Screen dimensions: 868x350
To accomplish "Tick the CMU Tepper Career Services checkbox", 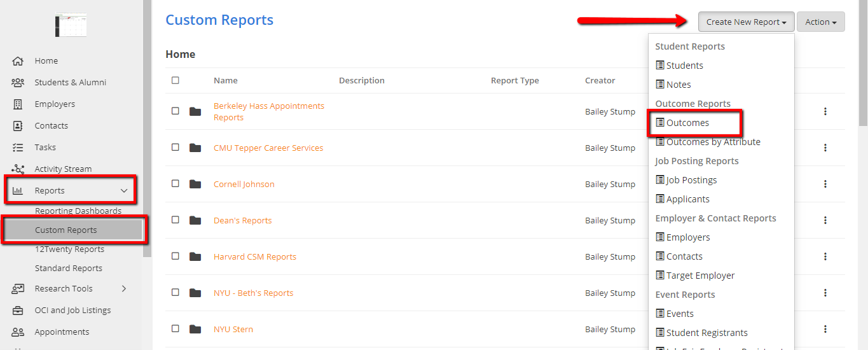I will (x=176, y=148).
